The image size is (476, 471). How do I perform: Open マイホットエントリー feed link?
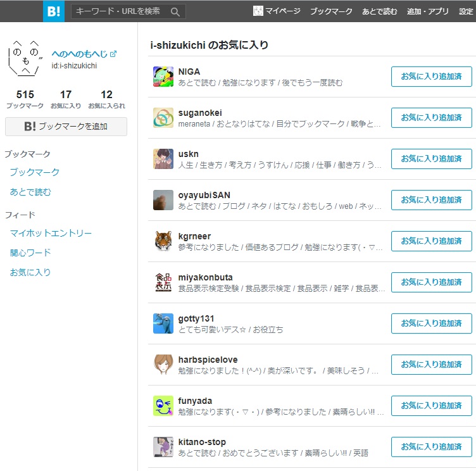pyautogui.click(x=51, y=233)
